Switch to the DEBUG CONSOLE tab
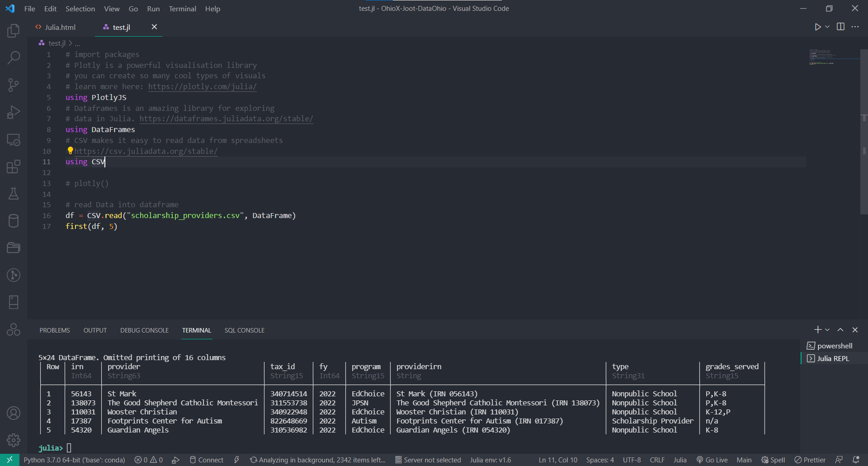Image resolution: width=868 pixels, height=466 pixels. (144, 330)
